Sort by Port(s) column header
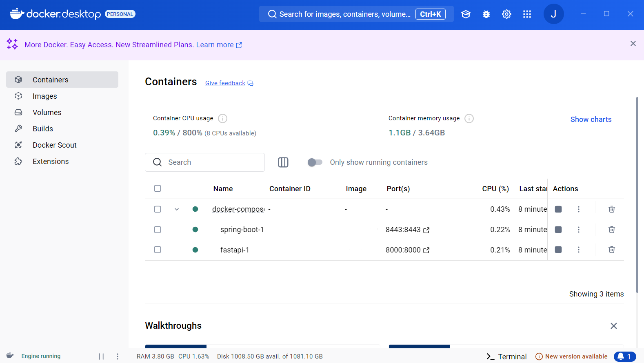Viewport: 644px width, 363px height. [x=398, y=189]
